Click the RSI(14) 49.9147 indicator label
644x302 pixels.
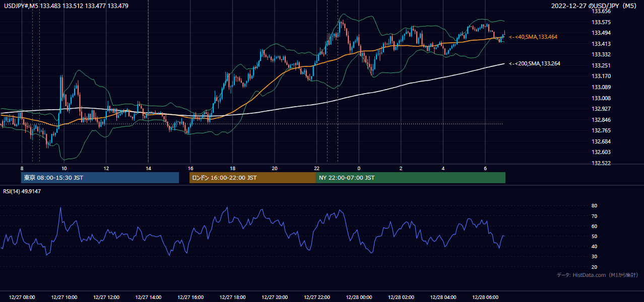point(22,191)
